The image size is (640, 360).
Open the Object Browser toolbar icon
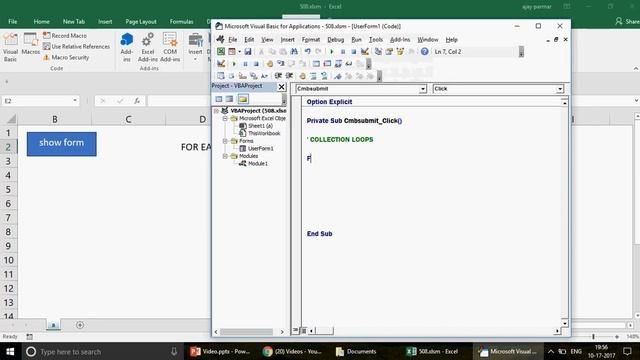click(x=400, y=51)
